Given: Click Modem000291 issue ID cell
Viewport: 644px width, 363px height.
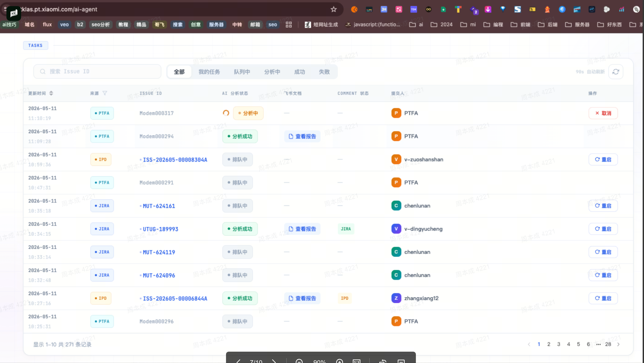Looking at the screenshot, I should click(156, 183).
